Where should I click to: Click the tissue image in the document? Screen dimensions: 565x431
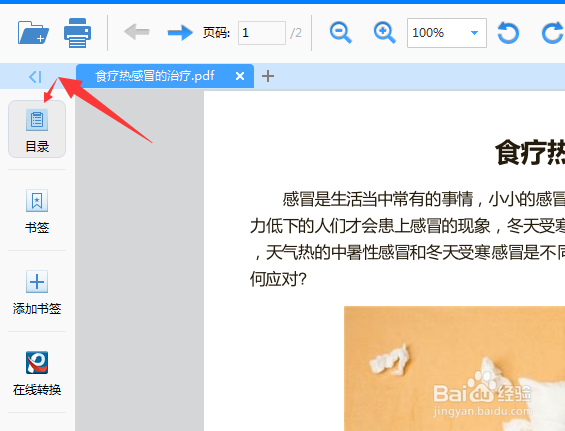(x=454, y=368)
